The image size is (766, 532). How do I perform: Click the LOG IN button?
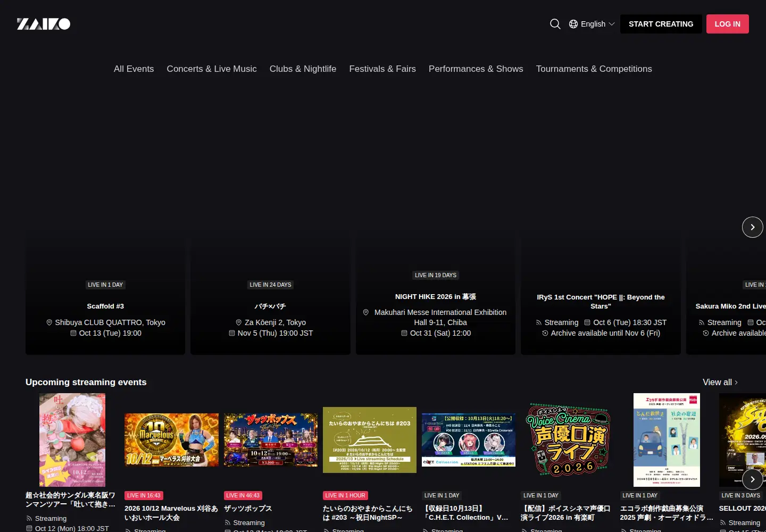(x=727, y=24)
